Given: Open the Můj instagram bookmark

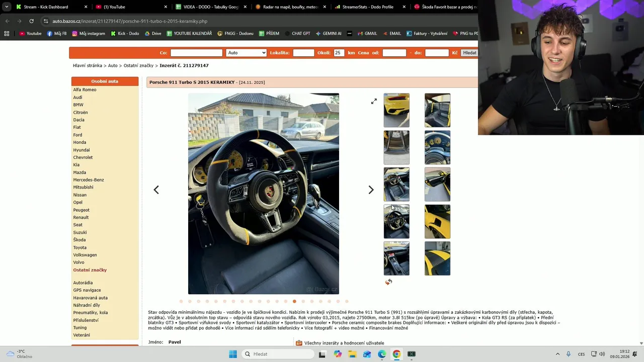Looking at the screenshot, I should (x=89, y=34).
